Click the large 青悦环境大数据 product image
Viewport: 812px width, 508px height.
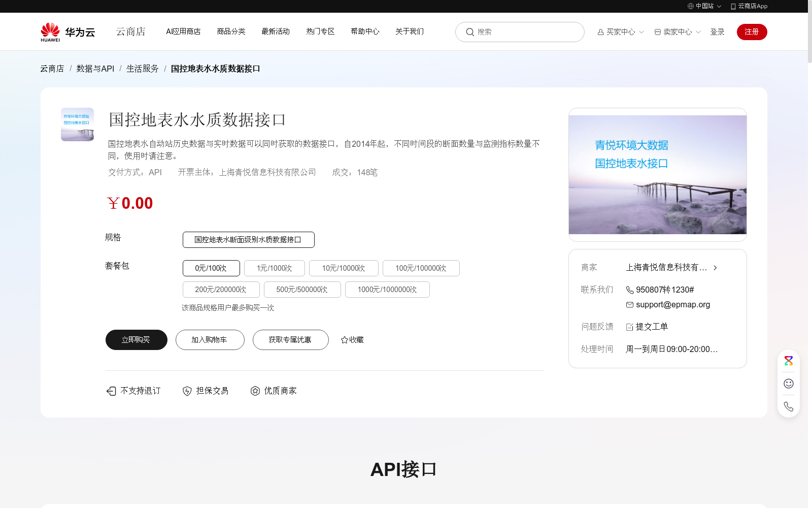tap(658, 175)
